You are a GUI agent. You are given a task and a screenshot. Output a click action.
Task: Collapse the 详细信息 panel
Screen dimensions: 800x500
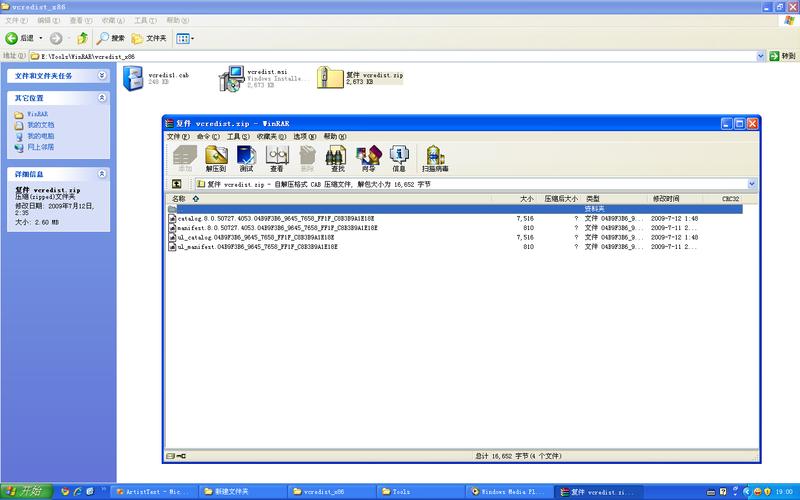coord(102,174)
